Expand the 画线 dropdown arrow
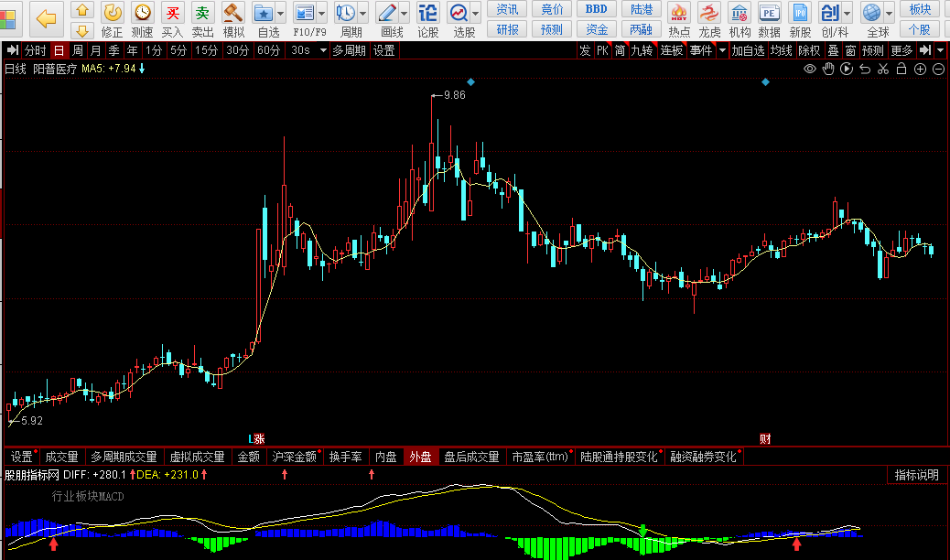 click(405, 13)
